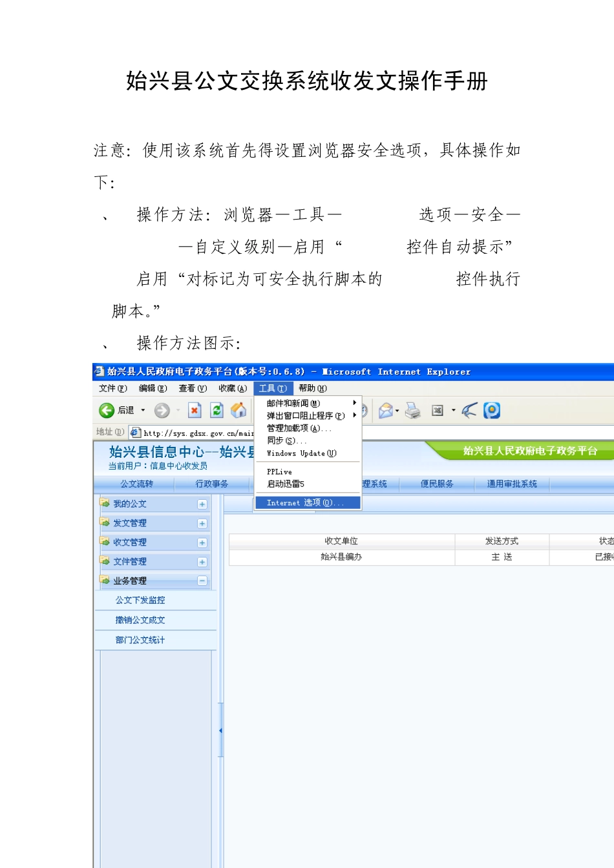Click the 发文管理 section header
Image resolution: width=614 pixels, height=868 pixels.
[x=154, y=523]
